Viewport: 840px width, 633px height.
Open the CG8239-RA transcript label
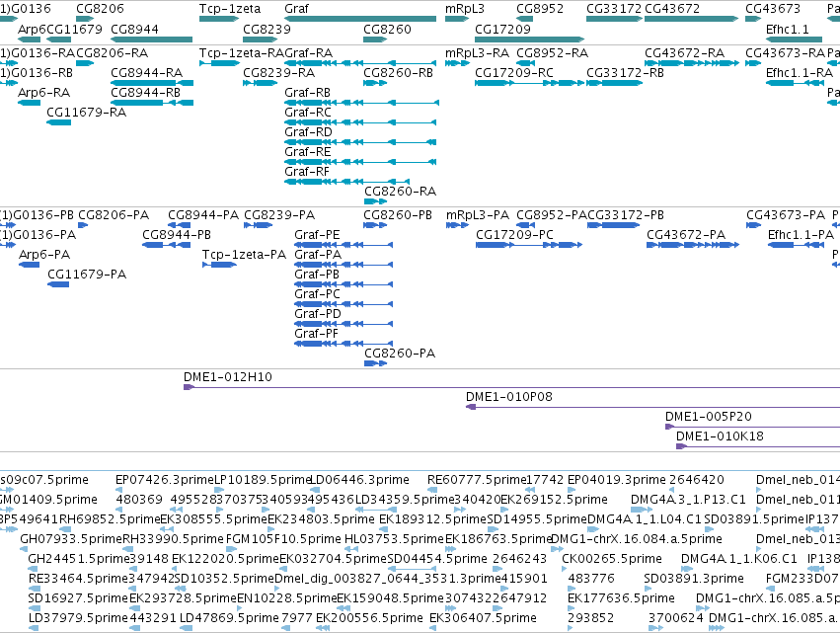click(279, 73)
